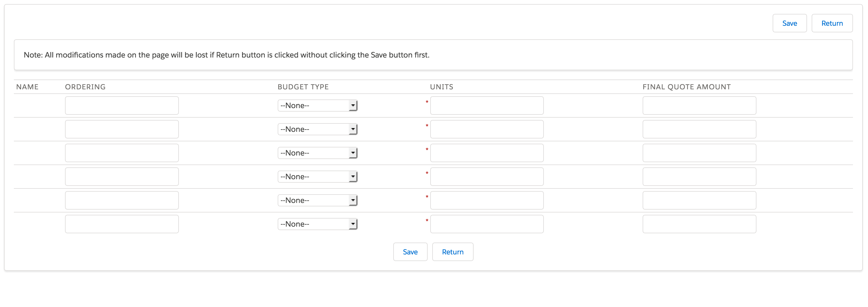Focus the first row Ordering field
Screen dimensions: 868x307
(122, 106)
